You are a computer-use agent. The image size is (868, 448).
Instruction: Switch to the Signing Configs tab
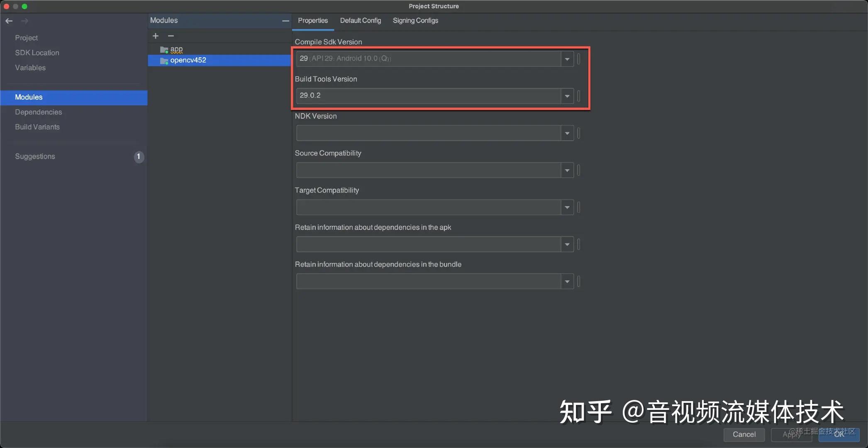pyautogui.click(x=415, y=20)
